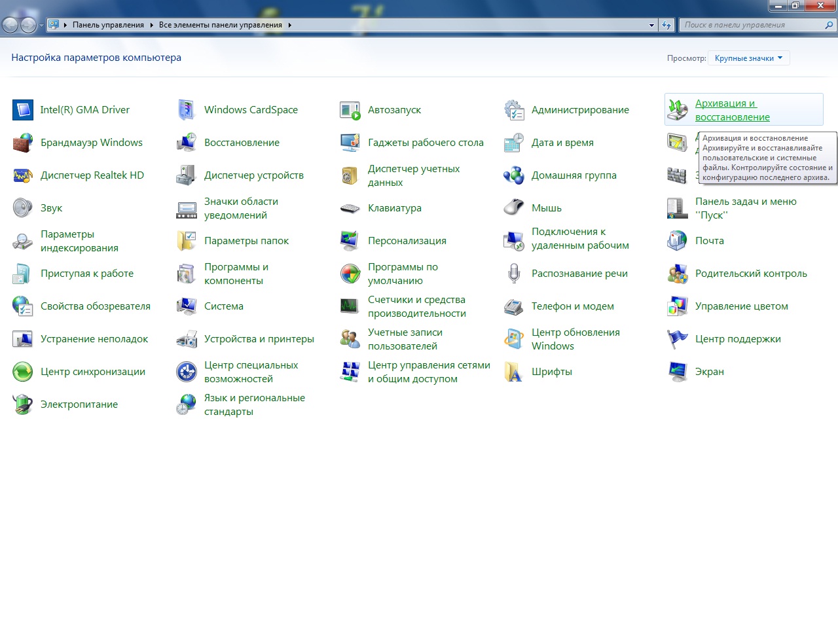Open the Мышь mouse icon
This screenshot has height=644, width=838.
click(x=514, y=208)
